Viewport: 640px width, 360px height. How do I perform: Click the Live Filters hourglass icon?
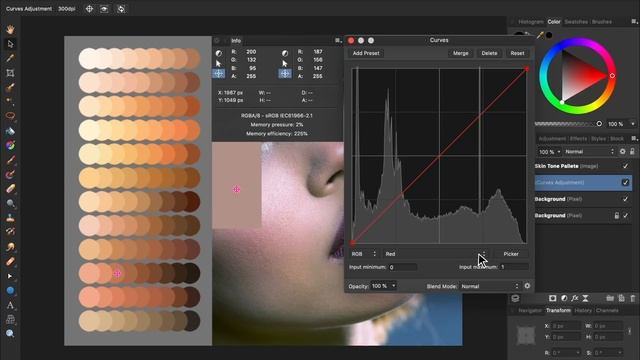[x=585, y=298]
